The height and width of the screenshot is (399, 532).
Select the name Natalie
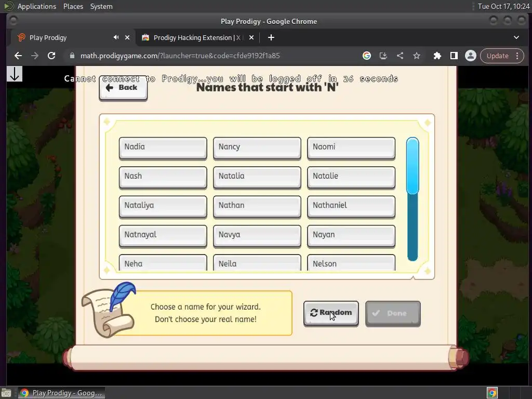pos(351,177)
